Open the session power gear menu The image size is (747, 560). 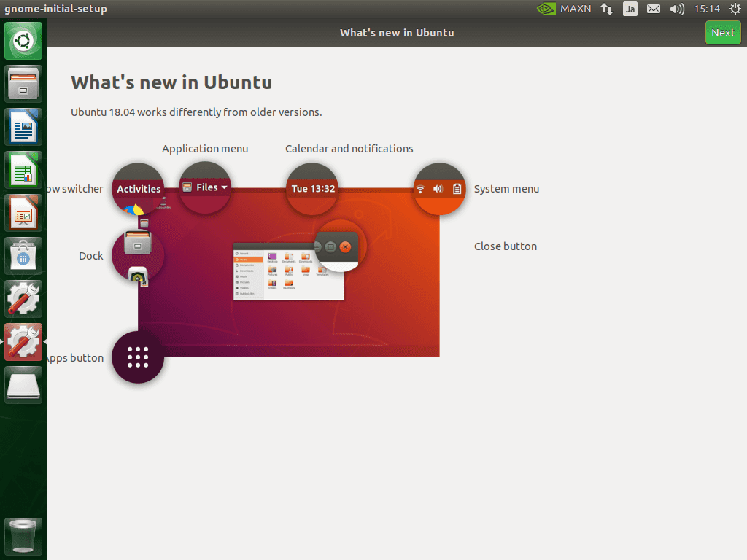point(735,9)
